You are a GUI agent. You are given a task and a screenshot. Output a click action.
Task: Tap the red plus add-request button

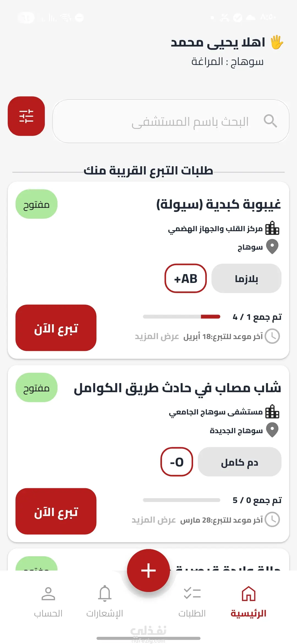point(148,570)
